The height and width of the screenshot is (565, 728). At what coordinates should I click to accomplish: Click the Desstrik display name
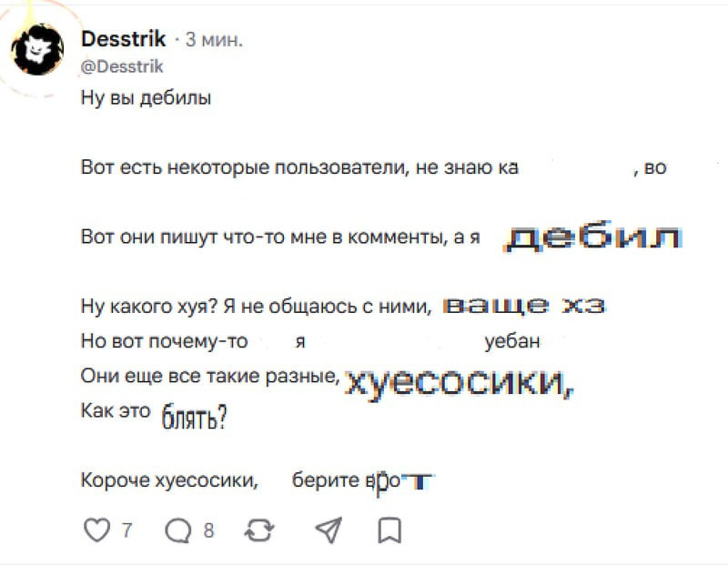(x=123, y=39)
